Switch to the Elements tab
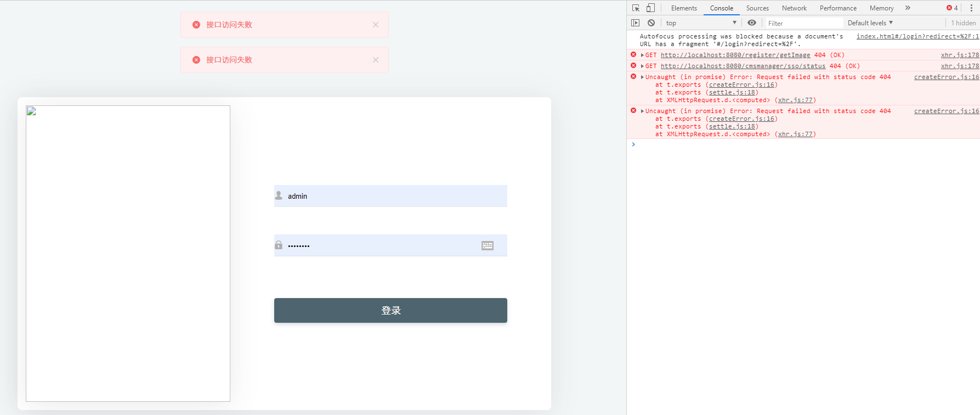The width and height of the screenshot is (980, 415). 684,8
